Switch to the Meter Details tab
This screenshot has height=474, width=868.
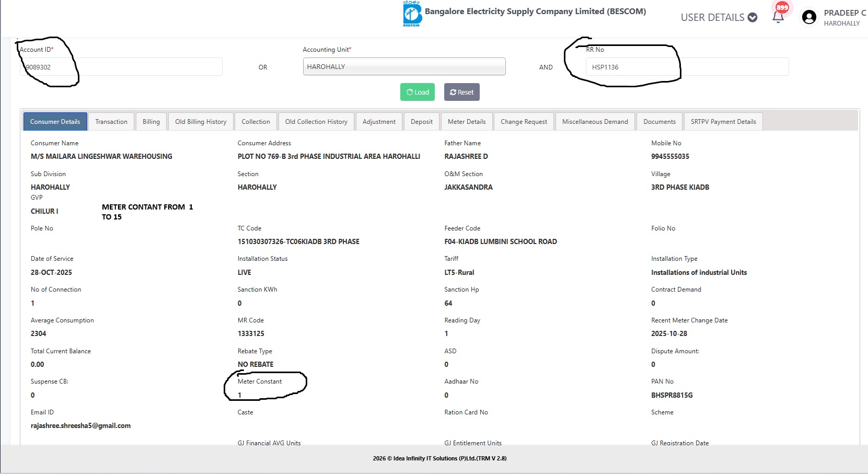467,122
